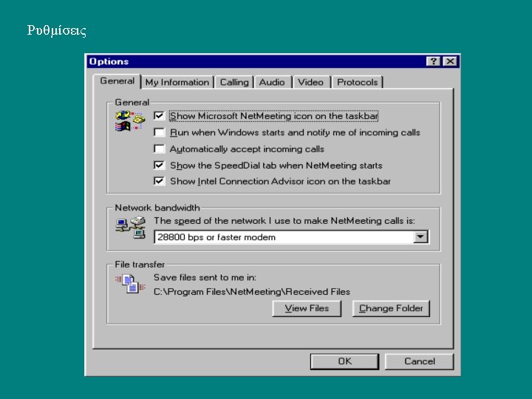The image size is (532, 399).
Task: Click the Options title bar
Action: 273,61
